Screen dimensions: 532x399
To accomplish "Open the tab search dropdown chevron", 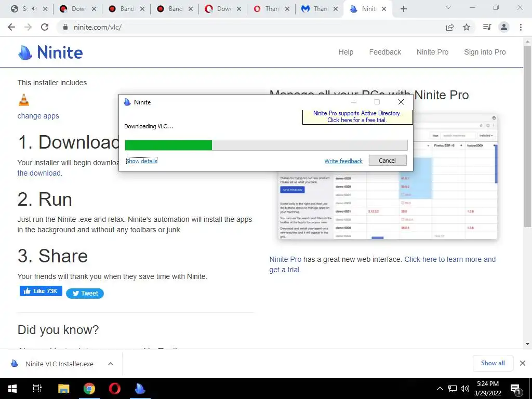I will [448, 7].
